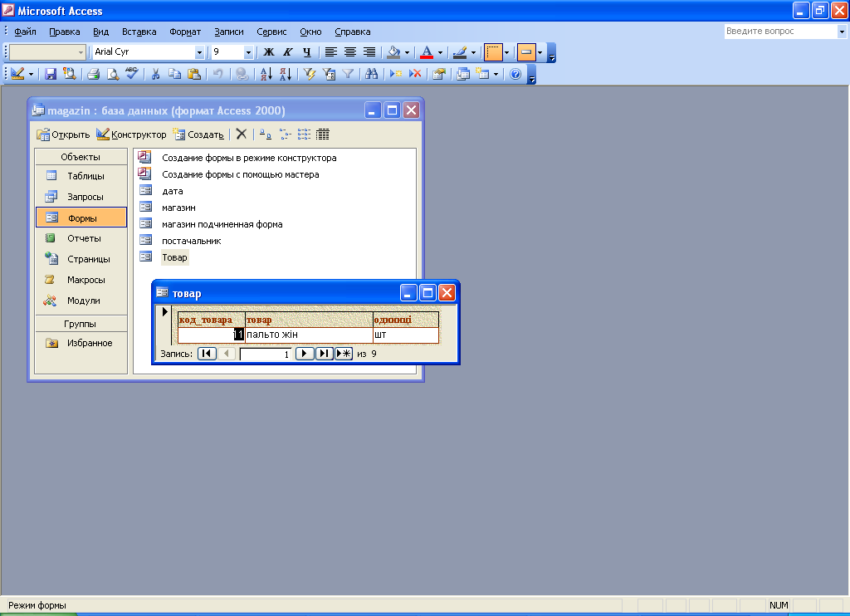Image resolution: width=850 pixels, height=616 pixels.
Task: Go to first record button
Action: coord(207,354)
